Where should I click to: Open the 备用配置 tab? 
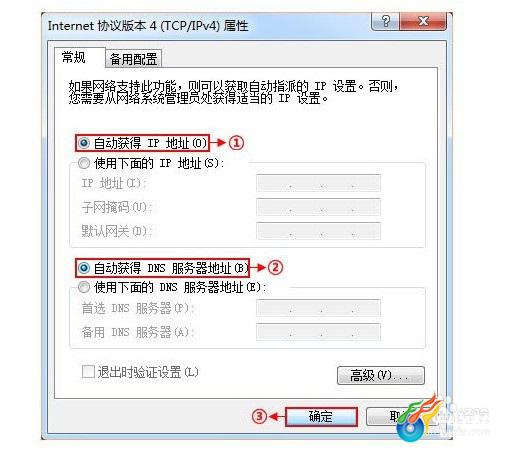click(133, 59)
